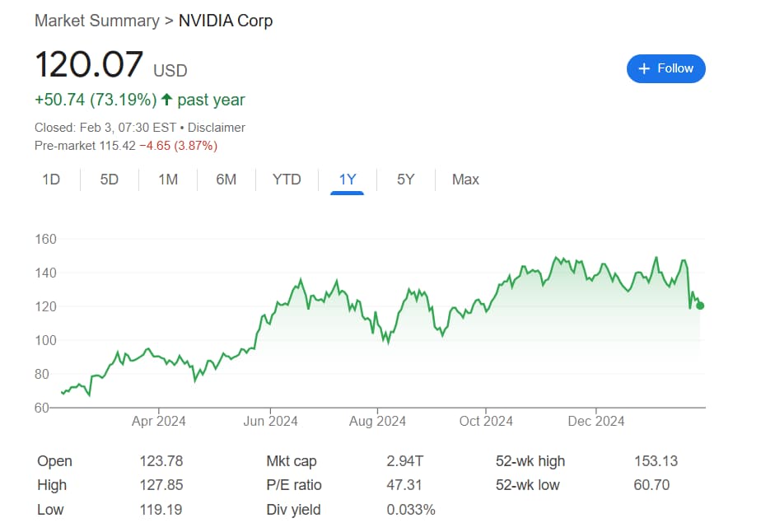Image resolution: width=761 pixels, height=532 pixels.
Task: Open the Market Summary link
Action: coord(97,21)
